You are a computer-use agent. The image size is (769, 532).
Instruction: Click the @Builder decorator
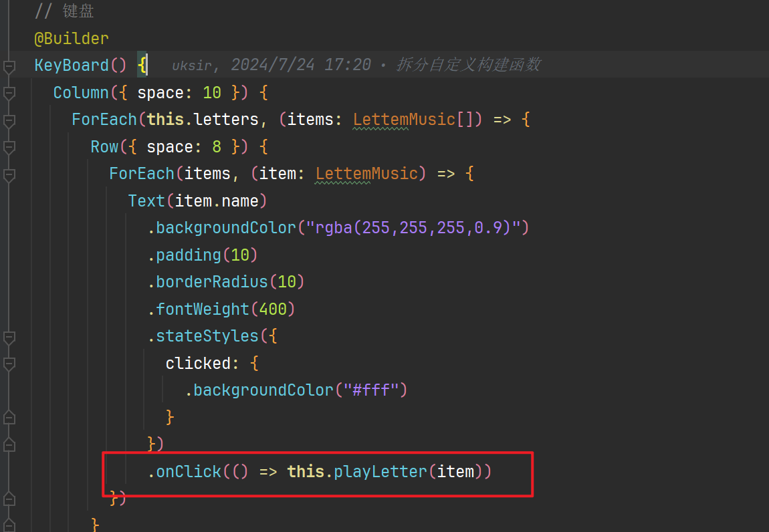tap(71, 39)
